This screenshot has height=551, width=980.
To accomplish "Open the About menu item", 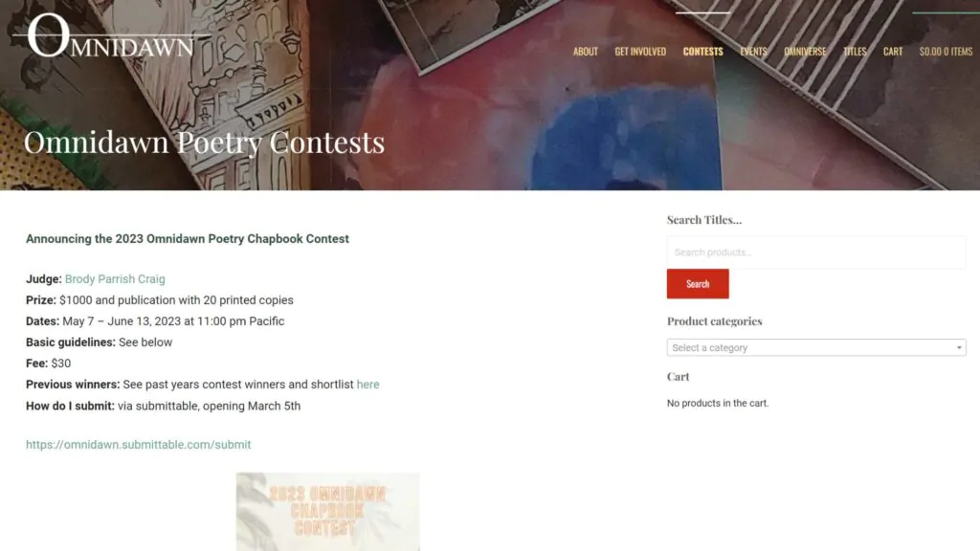I will [585, 52].
